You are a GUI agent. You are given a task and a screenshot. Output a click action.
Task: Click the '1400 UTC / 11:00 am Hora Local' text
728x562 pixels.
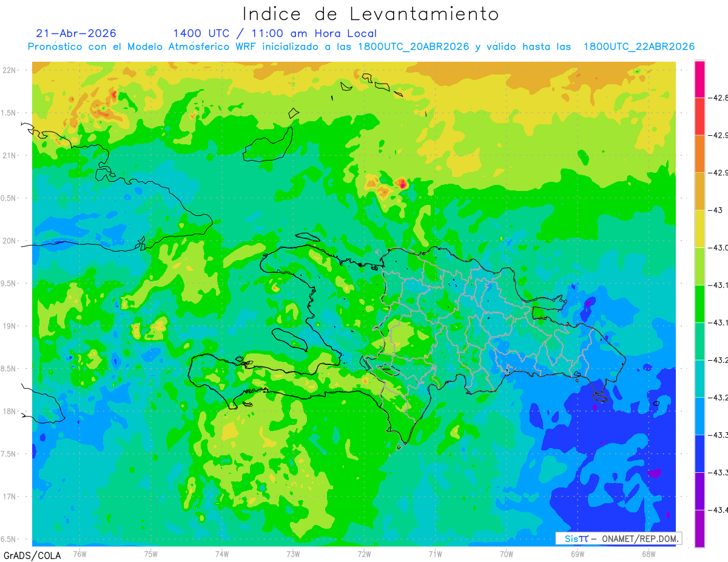coord(275,33)
